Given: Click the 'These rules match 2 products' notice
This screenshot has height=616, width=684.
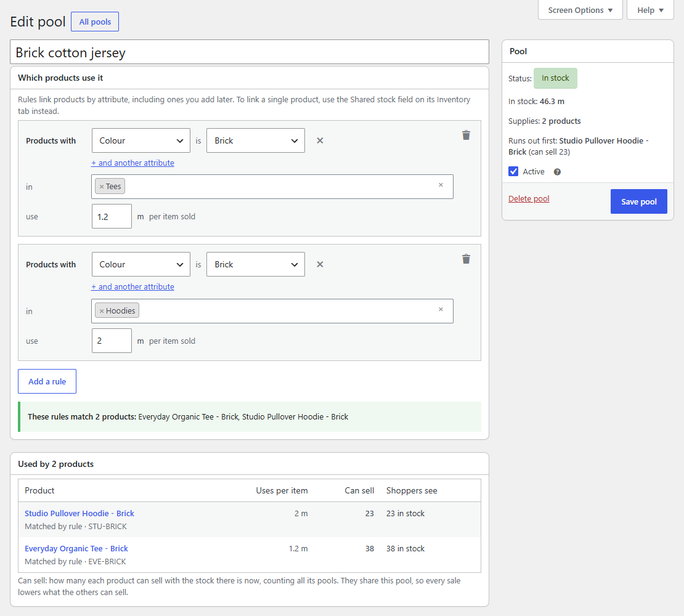Looking at the screenshot, I should pos(250,417).
